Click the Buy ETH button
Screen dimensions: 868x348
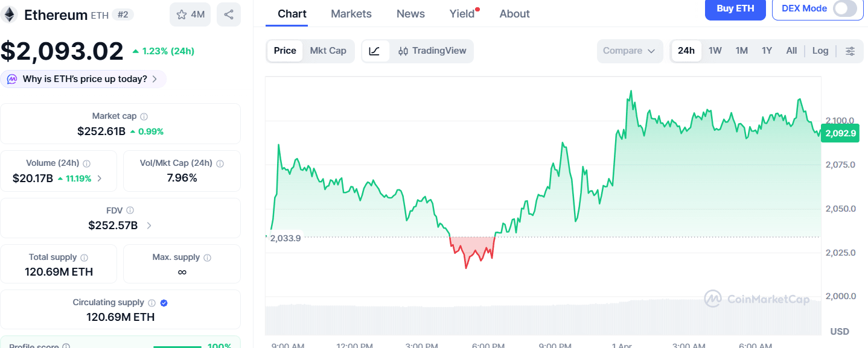[735, 10]
